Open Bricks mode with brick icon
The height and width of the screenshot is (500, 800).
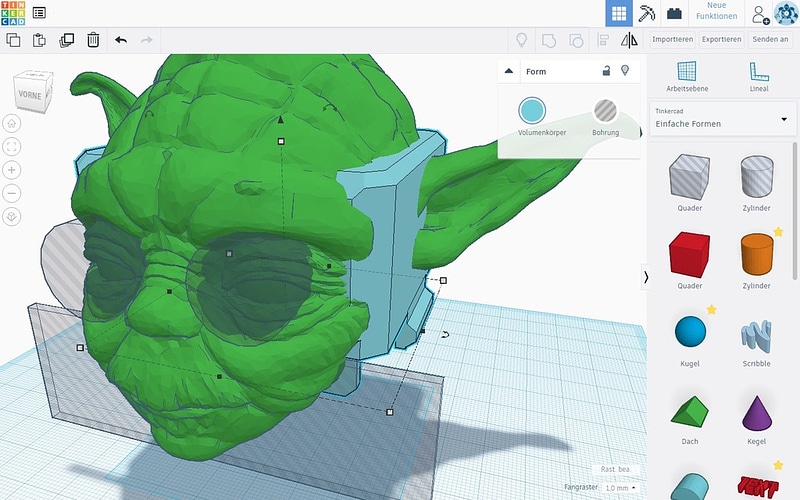click(x=674, y=13)
